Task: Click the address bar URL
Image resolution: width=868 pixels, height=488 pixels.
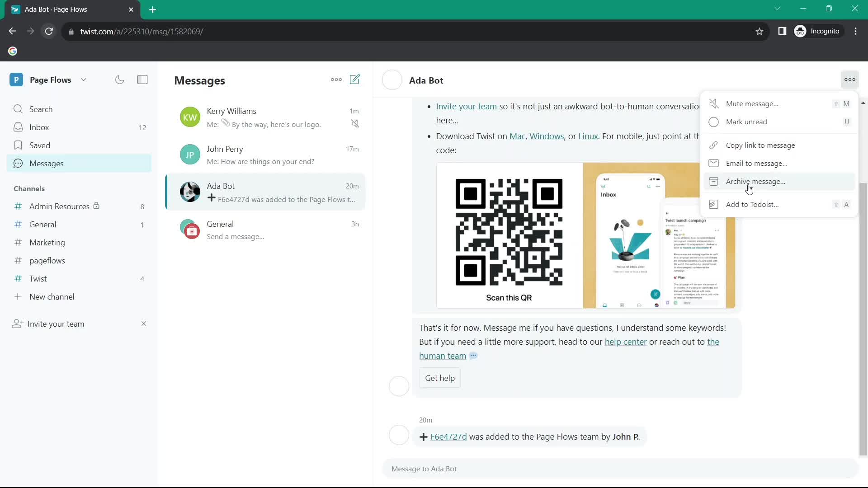Action: click(142, 31)
